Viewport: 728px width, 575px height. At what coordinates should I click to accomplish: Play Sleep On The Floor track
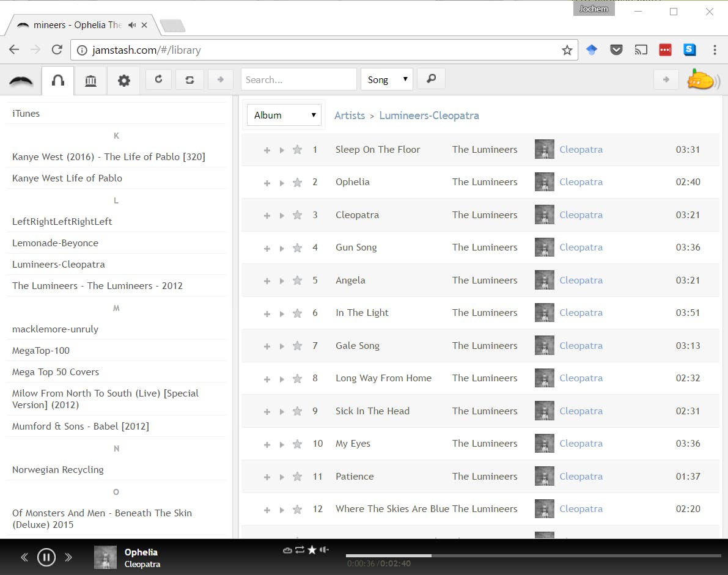pyautogui.click(x=282, y=150)
